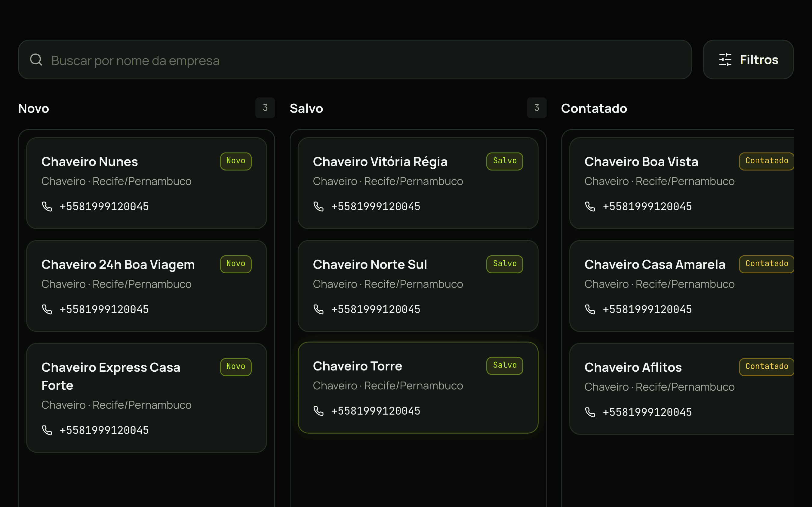Click phone number of Chaveiro Norte Sul
The image size is (812, 507).
click(376, 309)
